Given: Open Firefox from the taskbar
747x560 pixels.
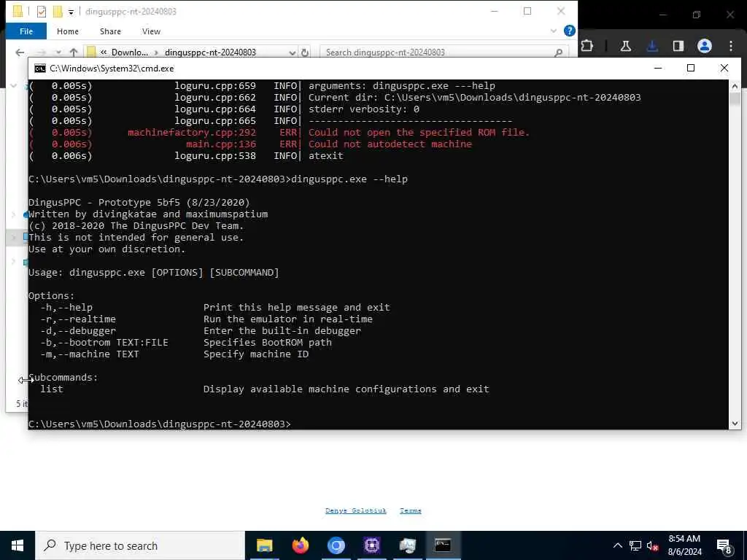Looking at the screenshot, I should tap(300, 545).
